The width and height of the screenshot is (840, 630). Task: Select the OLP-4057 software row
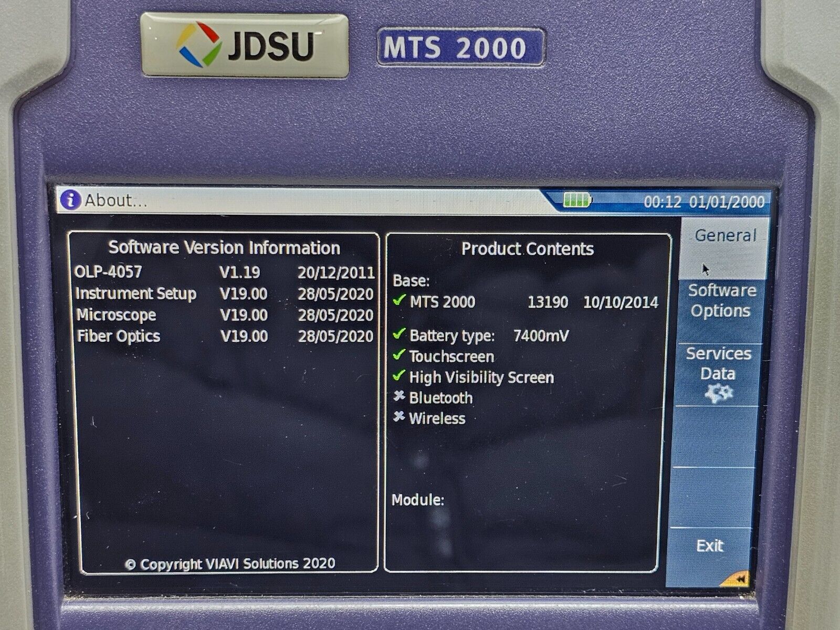(x=224, y=272)
